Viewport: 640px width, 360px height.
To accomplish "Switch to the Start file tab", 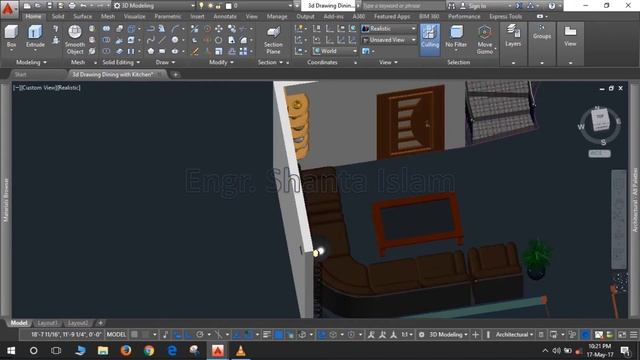I will tap(20, 75).
